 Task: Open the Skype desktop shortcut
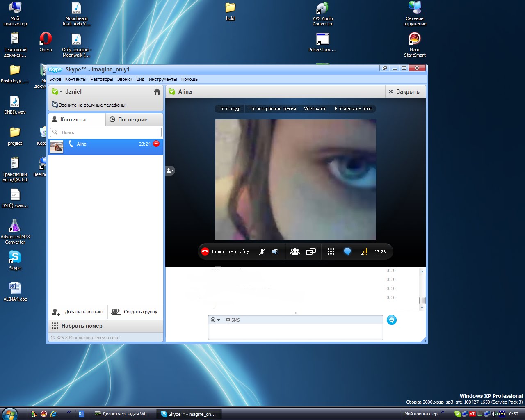point(15,260)
